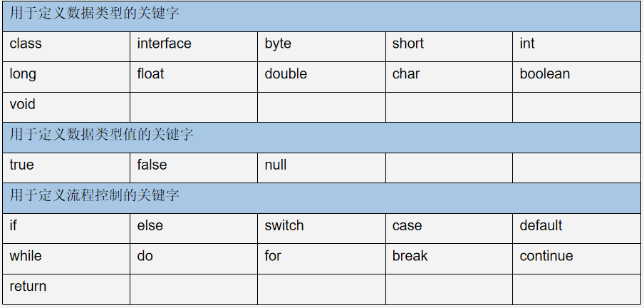The width and height of the screenshot is (644, 308).
Task: Click the 'byte' table cell
Action: pyautogui.click(x=321, y=46)
